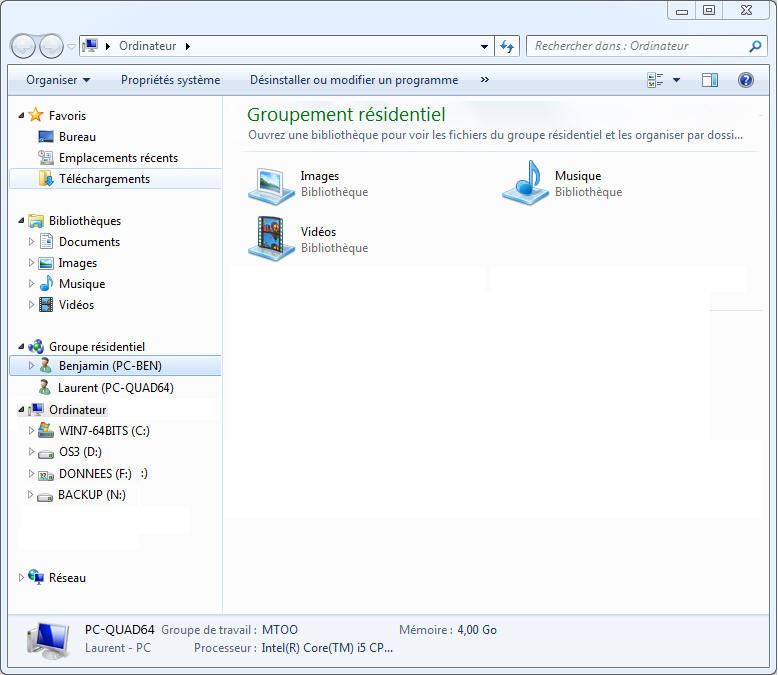This screenshot has height=675, width=778.
Task: Expand the Réseau tree node
Action: coord(22,578)
